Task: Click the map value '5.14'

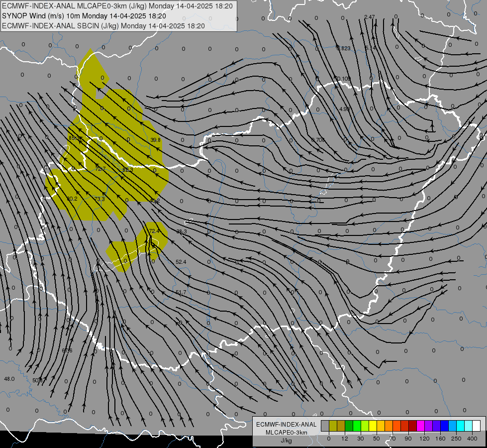Action: tap(371, 48)
